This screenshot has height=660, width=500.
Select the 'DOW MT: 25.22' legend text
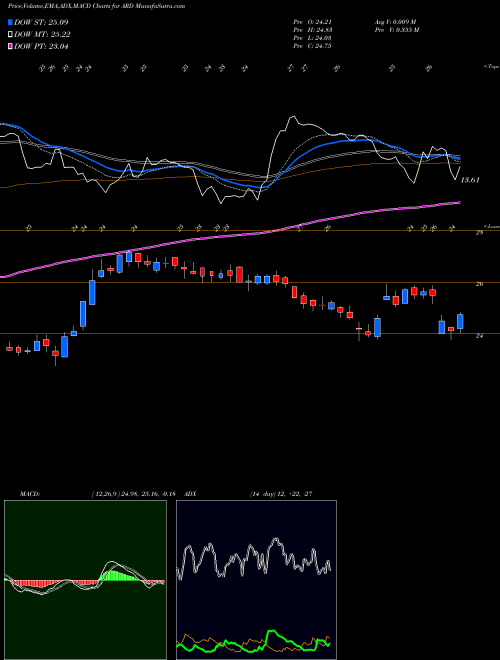point(42,35)
